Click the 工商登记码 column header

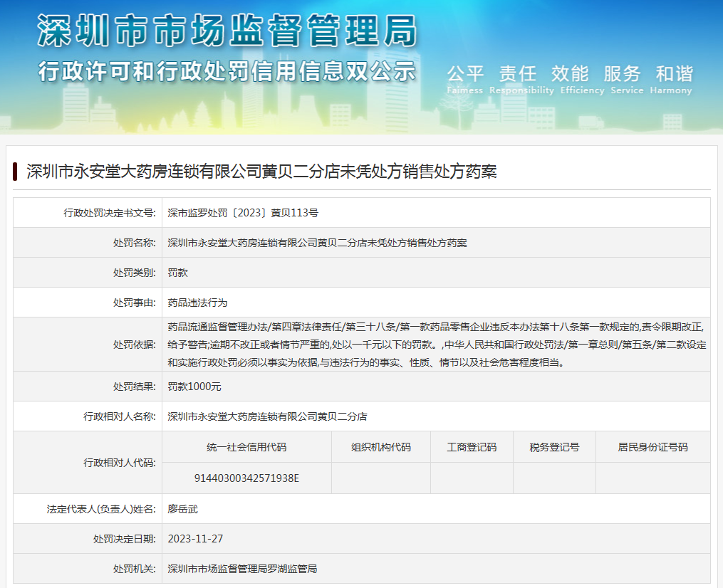click(472, 447)
